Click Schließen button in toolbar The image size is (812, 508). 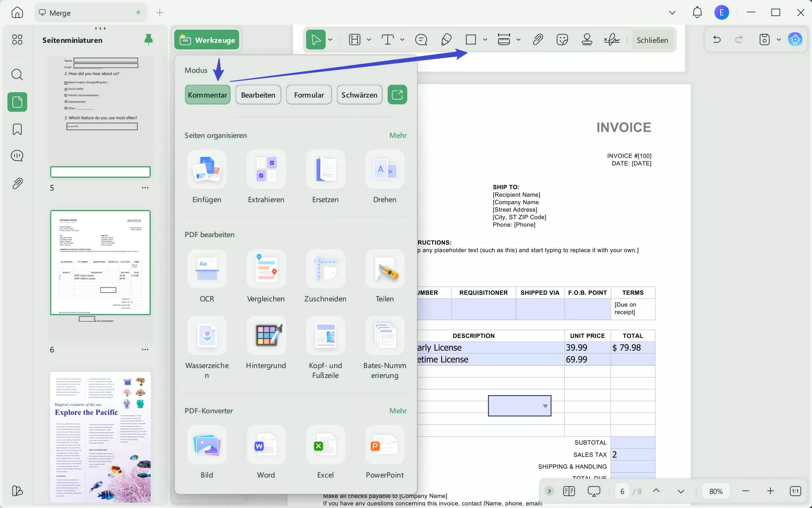click(652, 40)
